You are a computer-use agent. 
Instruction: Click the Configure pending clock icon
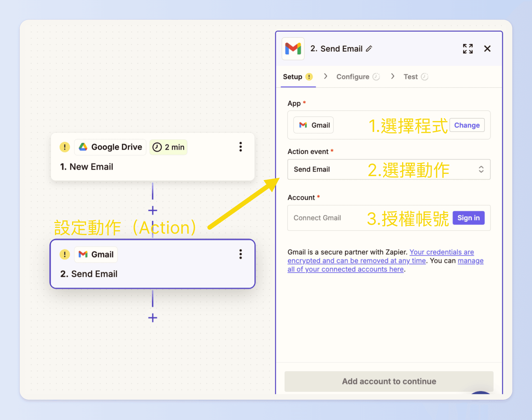[x=376, y=77]
